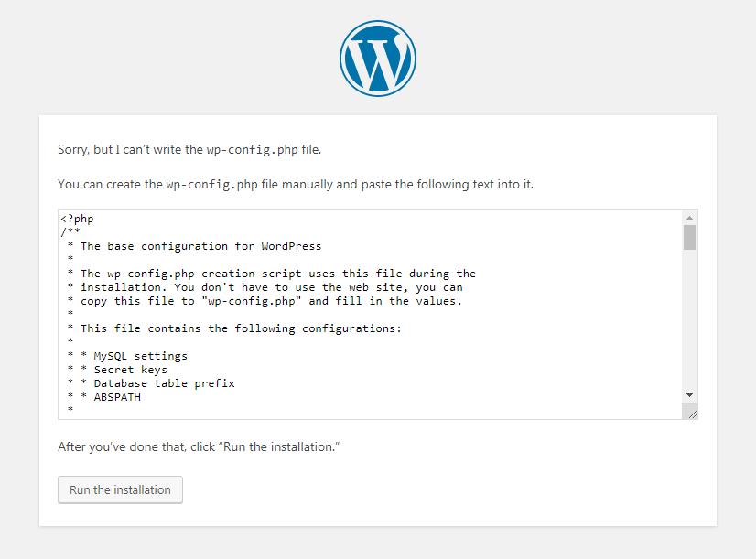Click the "After you've done that" instruction text
The height and width of the screenshot is (559, 756).
click(198, 446)
